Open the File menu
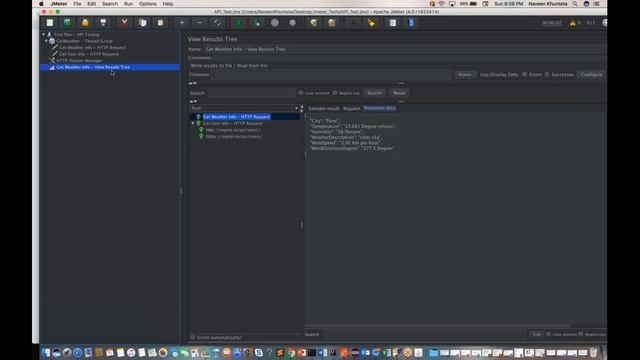 77,4
